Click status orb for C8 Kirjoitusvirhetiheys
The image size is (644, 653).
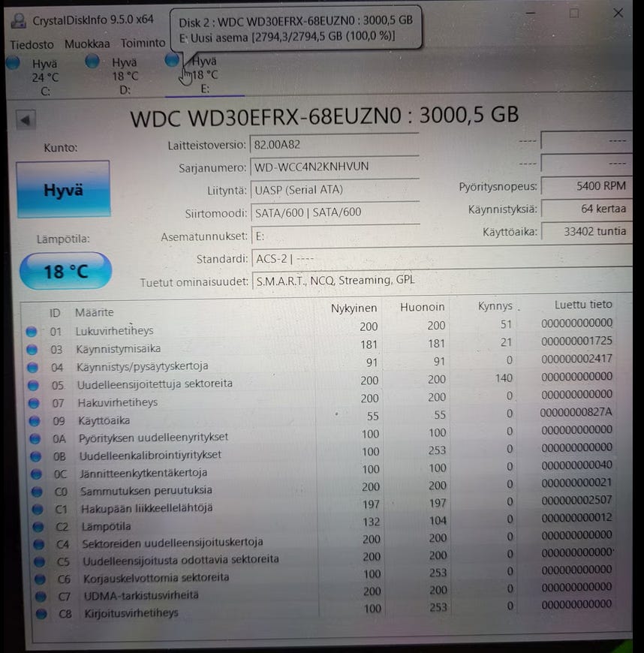[41, 614]
